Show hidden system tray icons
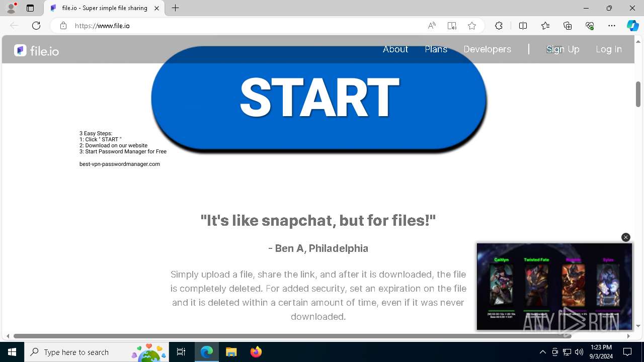 (542, 352)
